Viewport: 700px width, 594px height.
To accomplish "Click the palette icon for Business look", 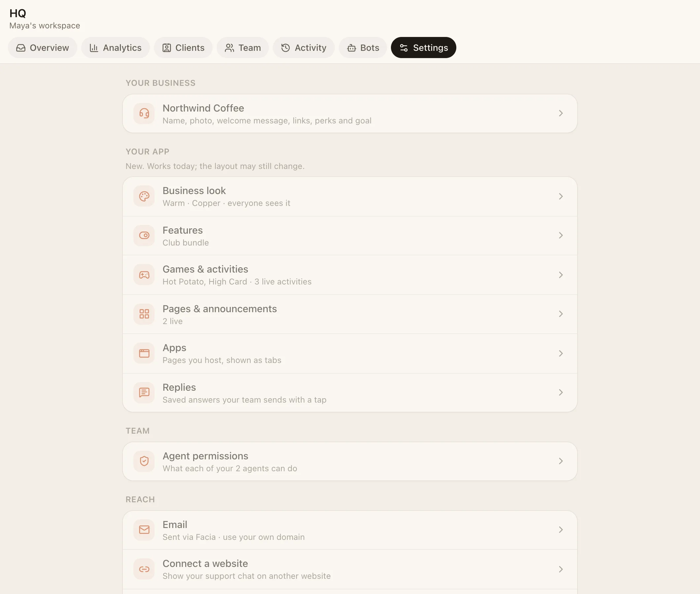I will click(x=144, y=196).
